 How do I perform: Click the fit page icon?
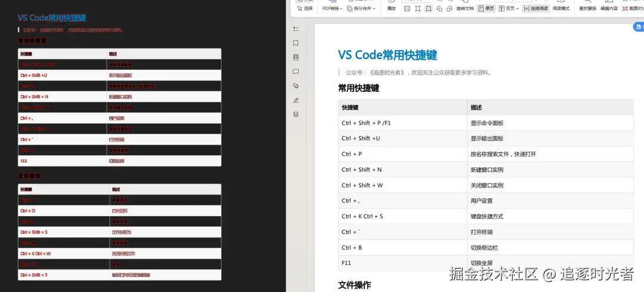pos(417,8)
